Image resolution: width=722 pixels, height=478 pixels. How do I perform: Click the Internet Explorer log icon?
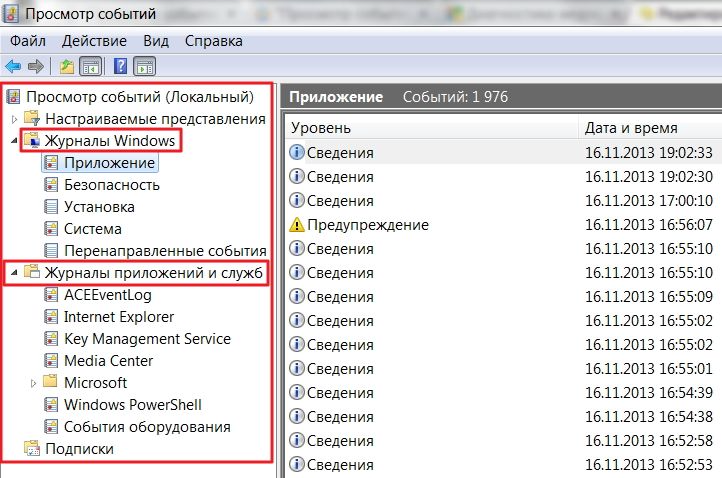[51, 317]
